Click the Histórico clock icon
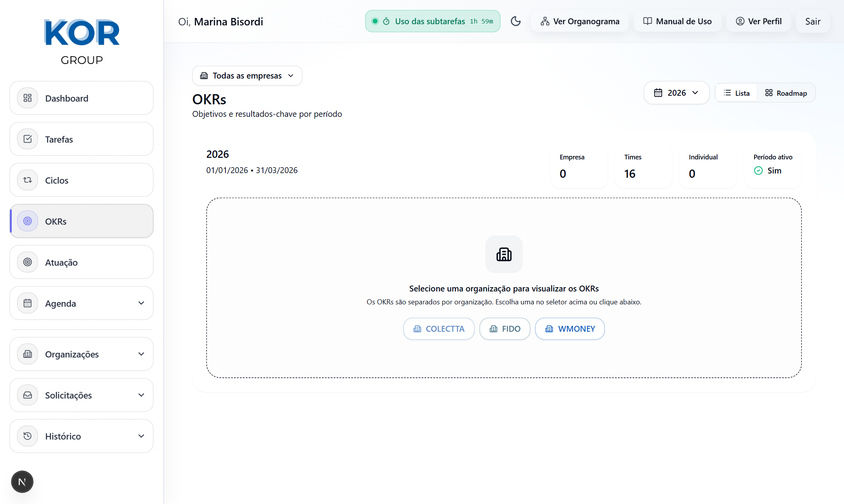 pos(27,436)
